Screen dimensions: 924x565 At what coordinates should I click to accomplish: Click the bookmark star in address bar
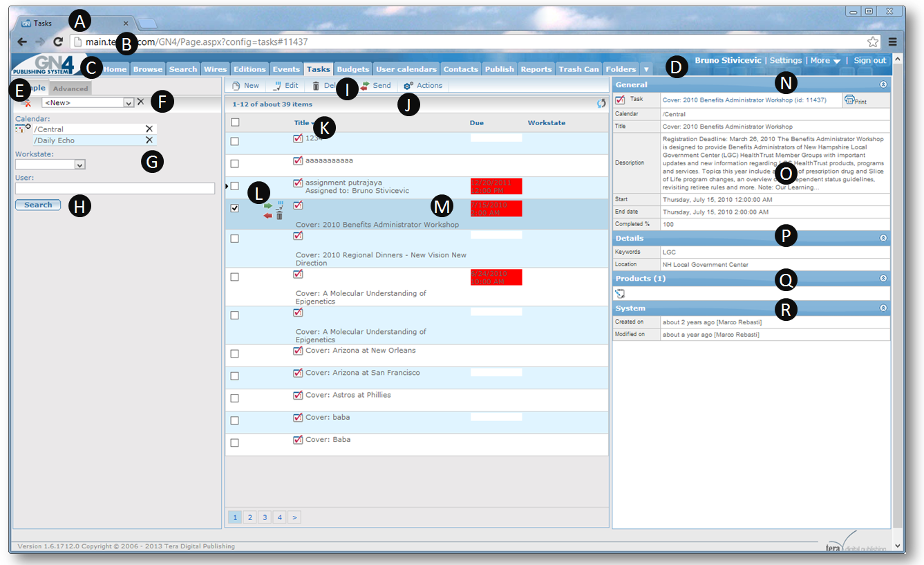873,41
